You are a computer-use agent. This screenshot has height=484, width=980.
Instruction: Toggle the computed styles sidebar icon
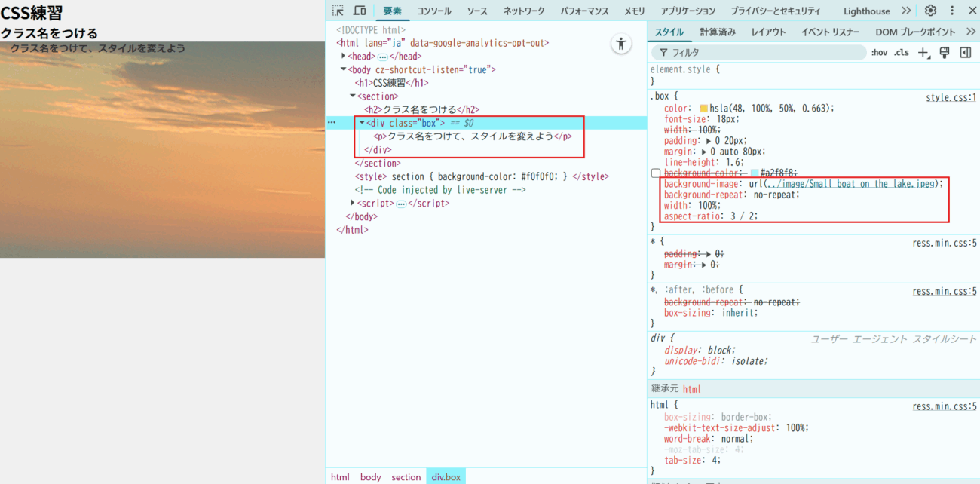[x=965, y=53]
